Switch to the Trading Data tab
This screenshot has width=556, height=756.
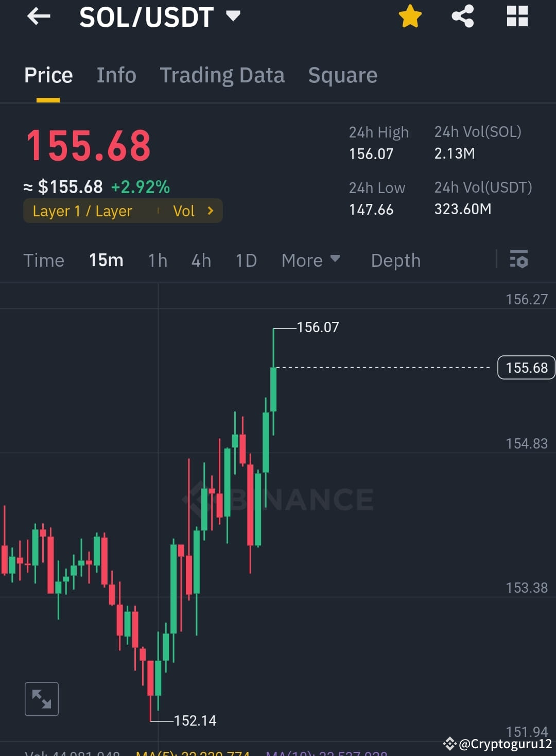point(222,75)
